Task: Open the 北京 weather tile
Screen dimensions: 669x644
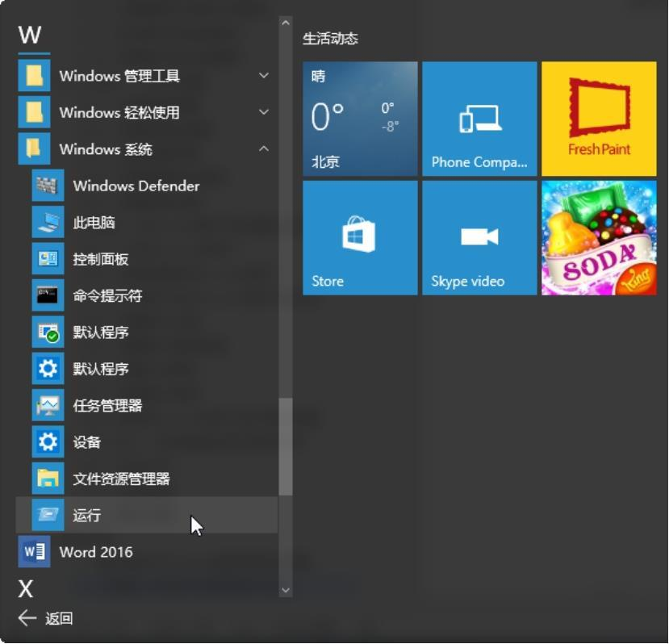Action: click(360, 119)
